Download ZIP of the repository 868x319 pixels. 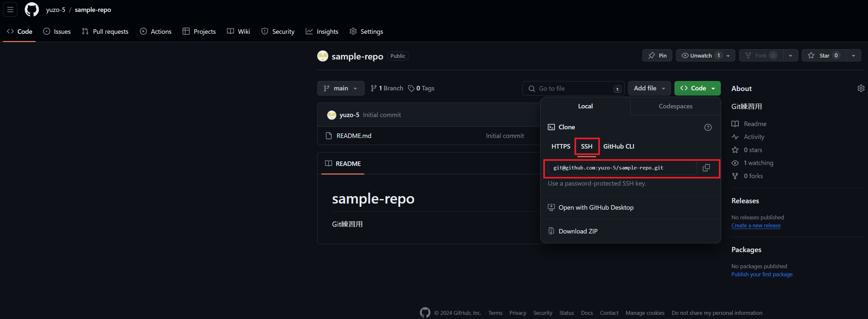(578, 231)
